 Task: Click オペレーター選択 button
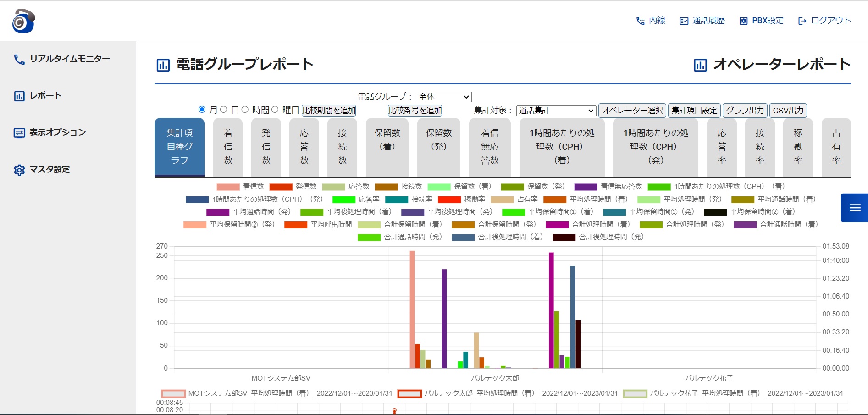(632, 111)
